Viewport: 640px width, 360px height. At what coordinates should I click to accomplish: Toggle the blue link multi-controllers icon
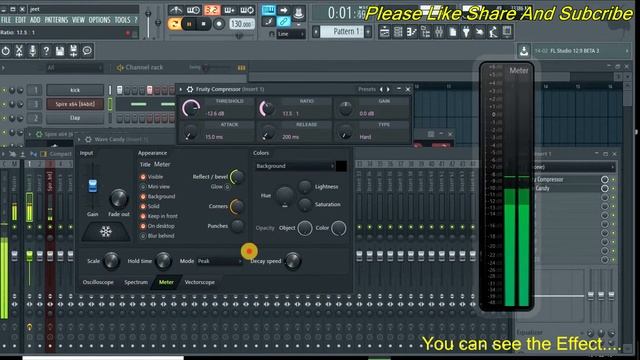(284, 22)
